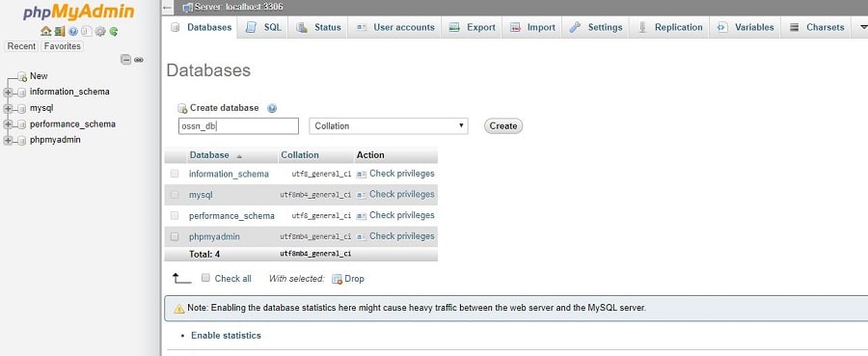Click the link/unlink main panel chain icon
Image resolution: width=868 pixels, height=356 pixels.
(x=139, y=59)
